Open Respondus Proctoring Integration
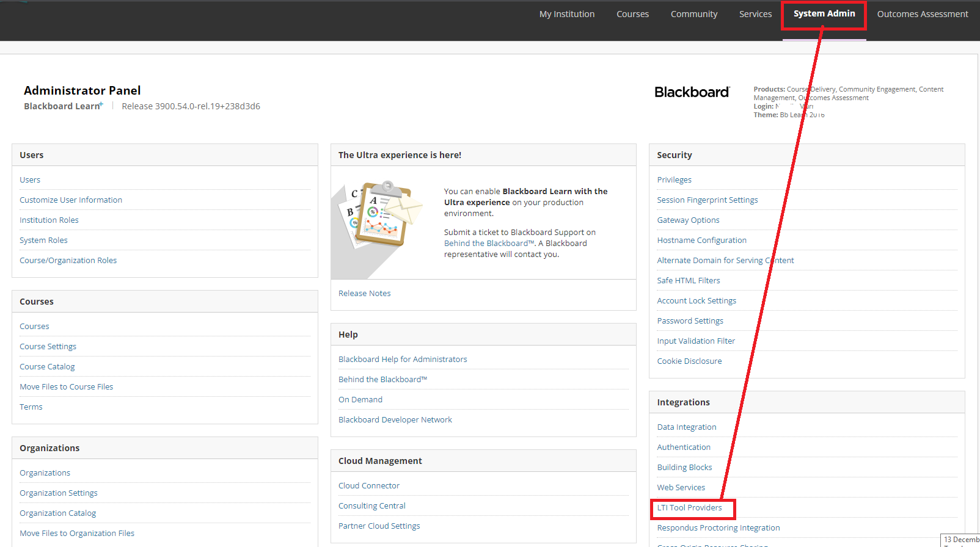 click(x=719, y=528)
